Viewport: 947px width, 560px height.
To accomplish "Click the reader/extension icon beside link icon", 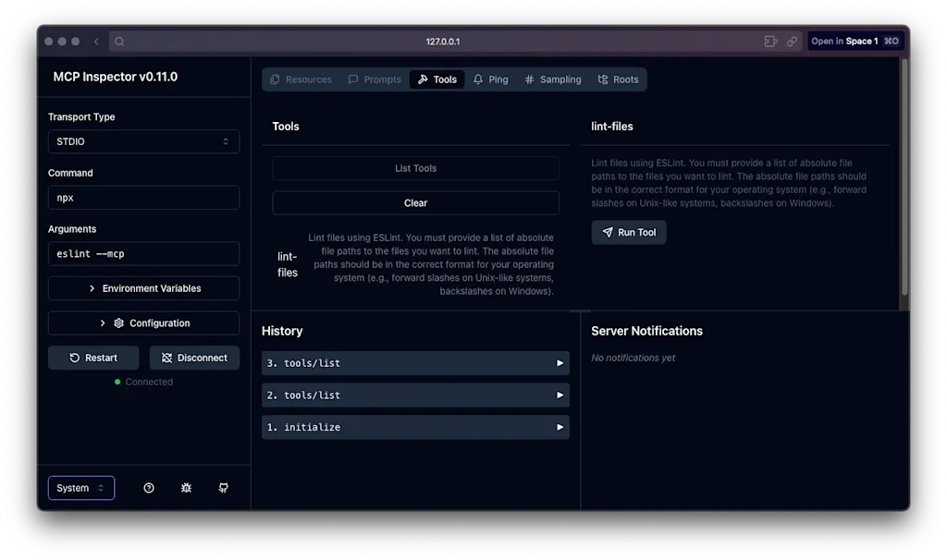I will tap(770, 42).
